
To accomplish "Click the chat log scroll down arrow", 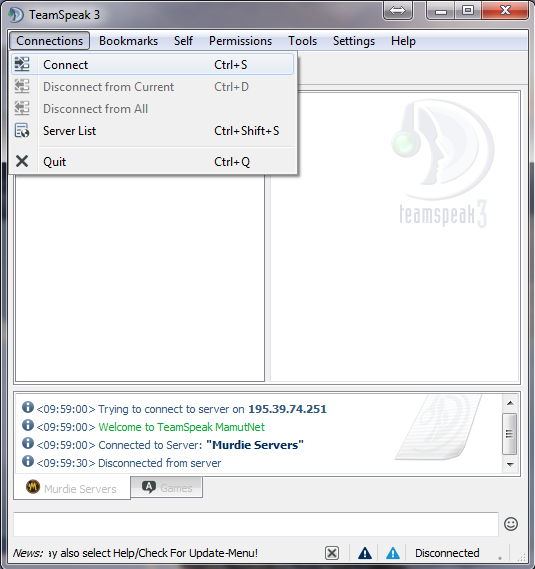I will coord(510,464).
